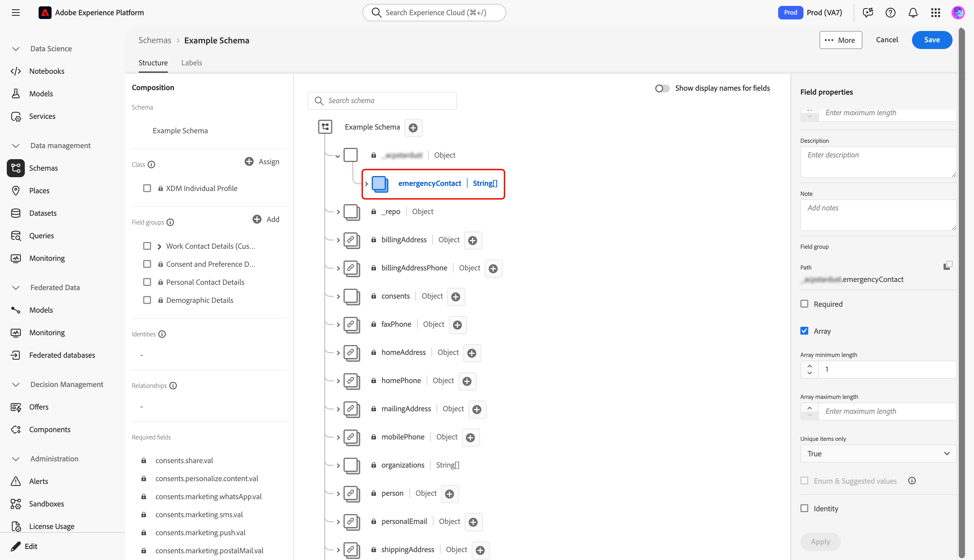Click plus icon beside Example Schema root

click(x=413, y=128)
